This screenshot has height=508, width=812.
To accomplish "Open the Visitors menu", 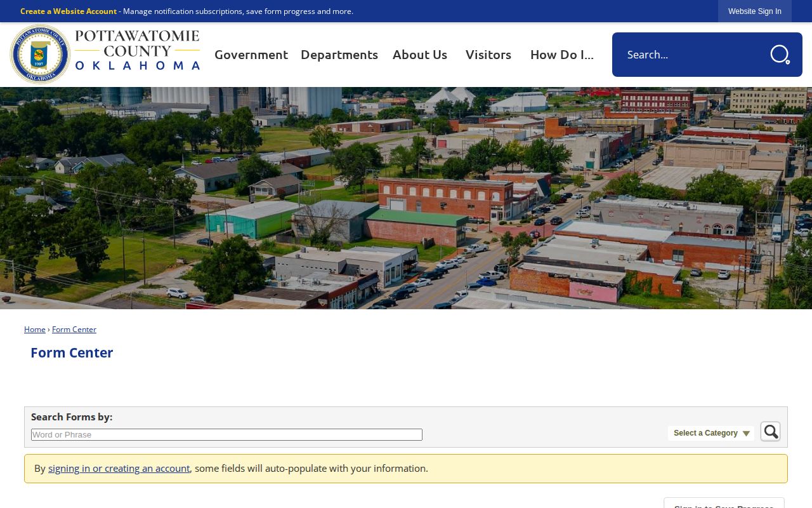I will pos(488,55).
